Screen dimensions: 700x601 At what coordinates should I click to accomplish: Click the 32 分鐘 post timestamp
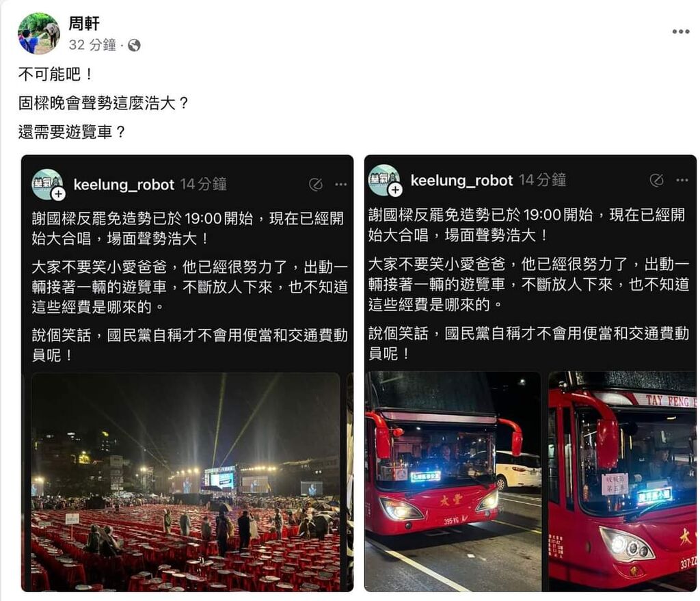(x=92, y=44)
